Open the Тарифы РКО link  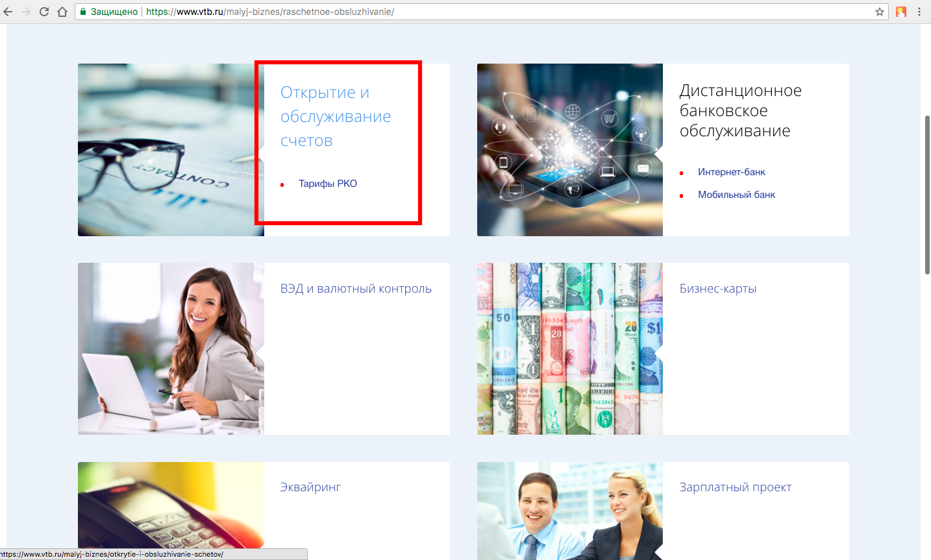327,184
